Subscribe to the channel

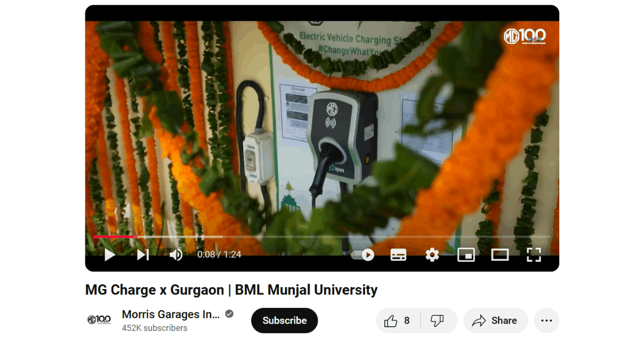(x=284, y=320)
